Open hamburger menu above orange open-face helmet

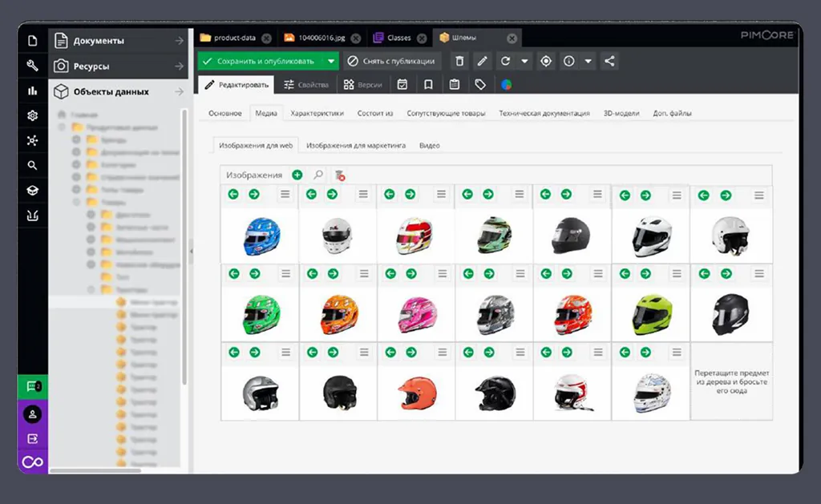[x=442, y=353]
